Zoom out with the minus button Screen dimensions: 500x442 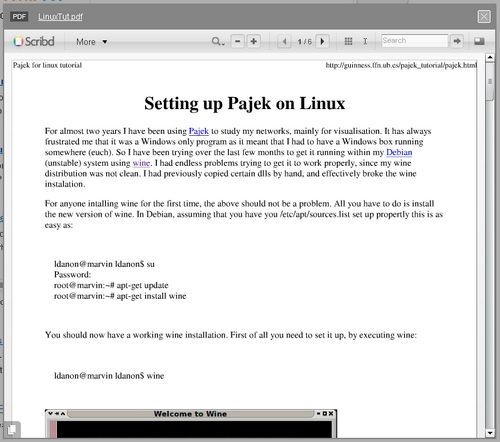pos(238,41)
